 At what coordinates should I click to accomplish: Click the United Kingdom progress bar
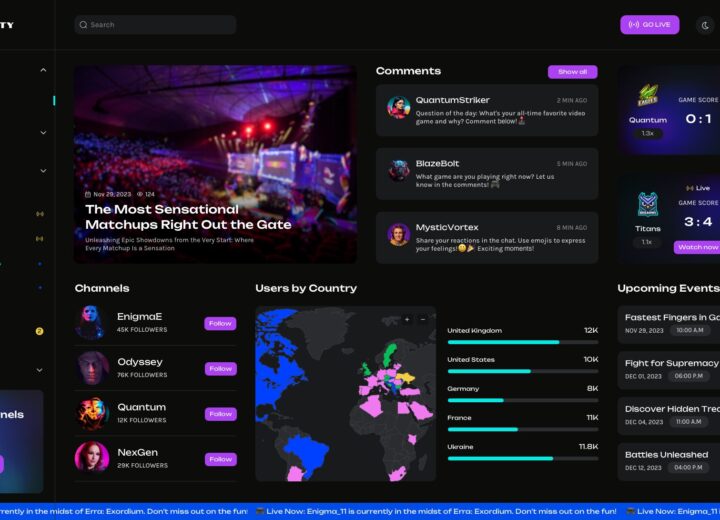click(523, 342)
